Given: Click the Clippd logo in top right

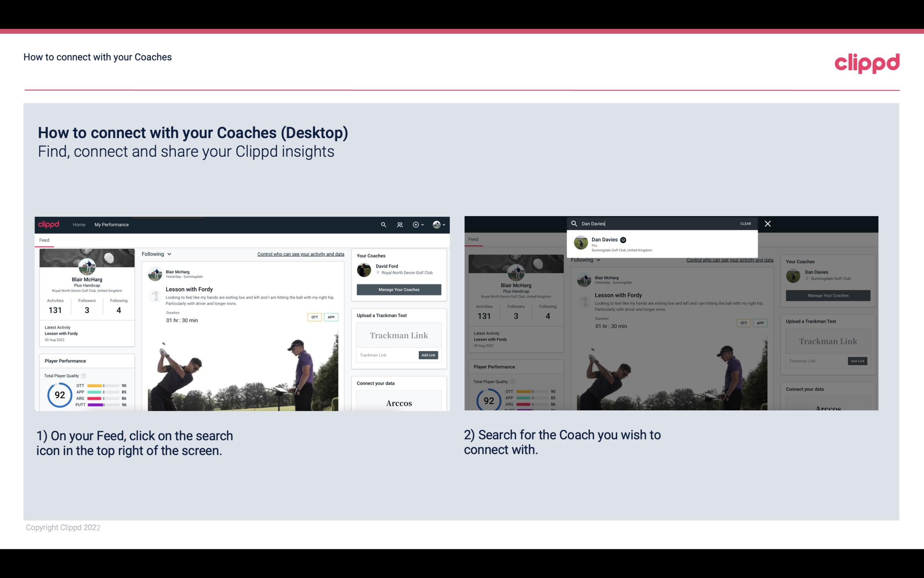Looking at the screenshot, I should (867, 62).
